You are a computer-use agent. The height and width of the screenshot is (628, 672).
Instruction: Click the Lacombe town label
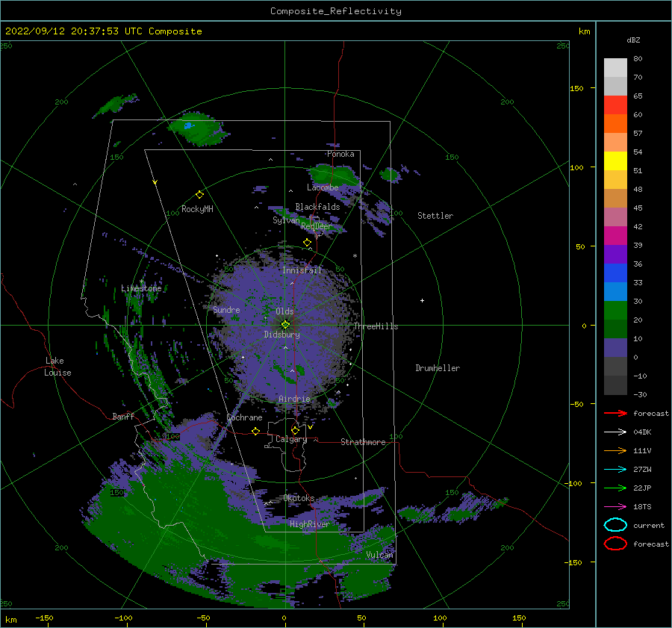[x=323, y=187]
